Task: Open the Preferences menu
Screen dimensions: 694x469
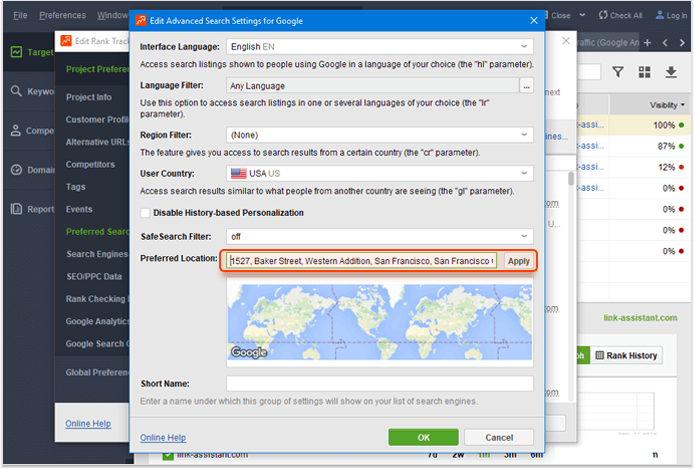Action: [62, 15]
